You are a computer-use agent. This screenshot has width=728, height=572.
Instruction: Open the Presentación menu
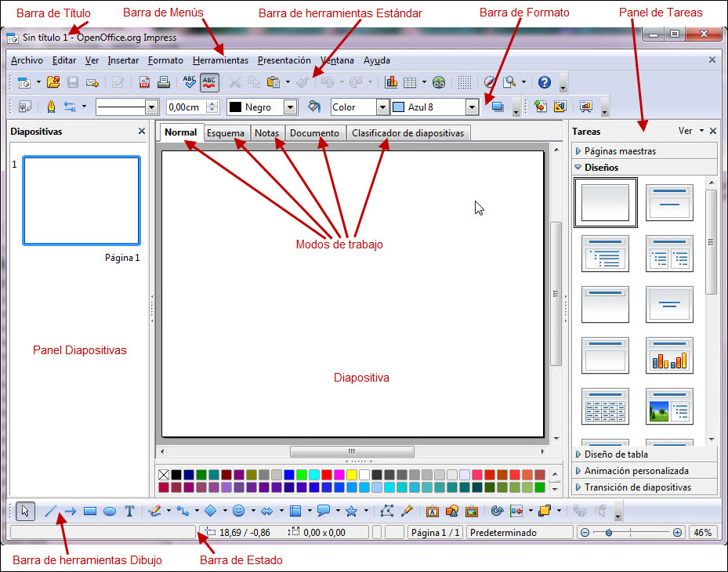click(x=284, y=60)
